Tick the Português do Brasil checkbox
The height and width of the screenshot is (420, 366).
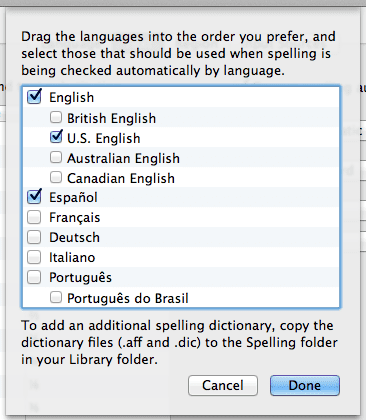(x=56, y=297)
